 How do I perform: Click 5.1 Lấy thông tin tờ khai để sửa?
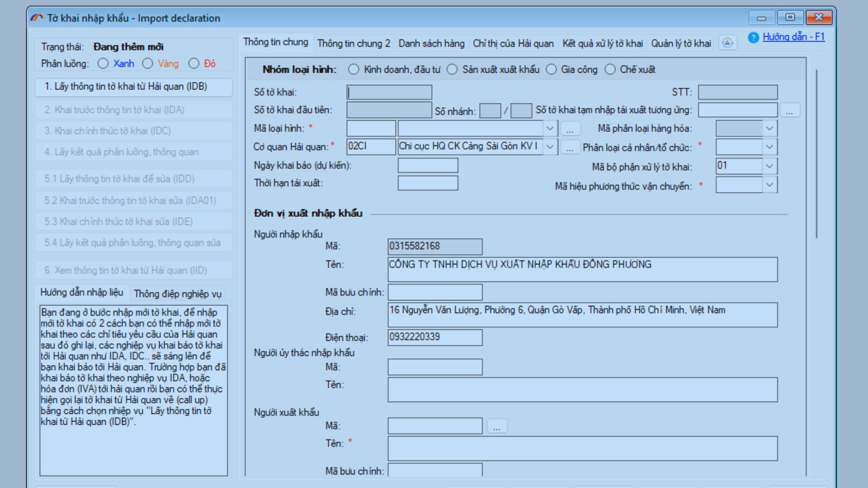(x=134, y=179)
